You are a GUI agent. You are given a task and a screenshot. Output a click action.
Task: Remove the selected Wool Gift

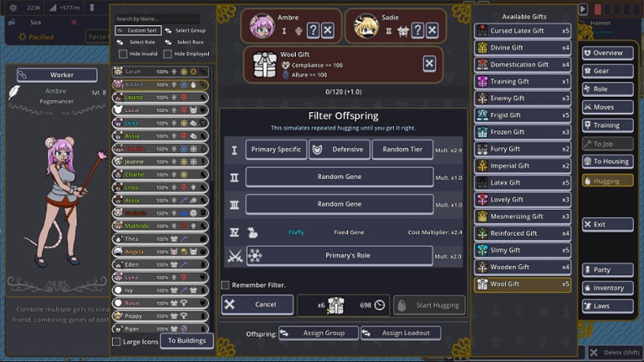429,63
